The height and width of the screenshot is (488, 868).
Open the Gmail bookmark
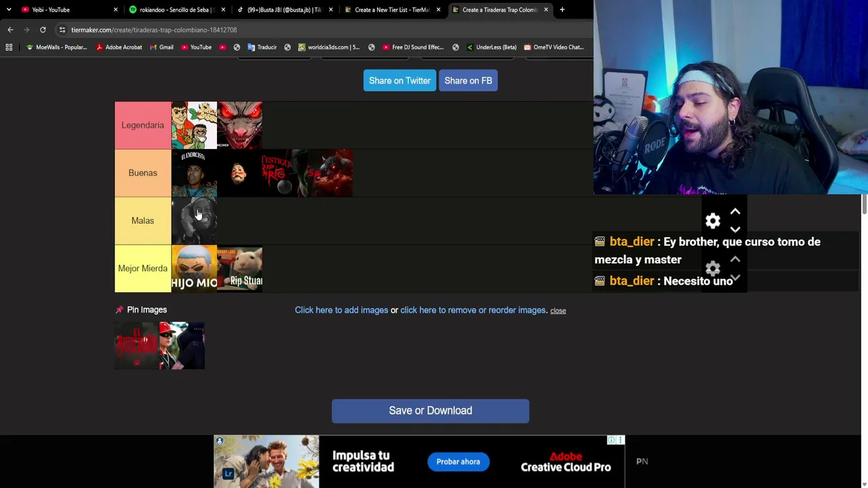[161, 47]
